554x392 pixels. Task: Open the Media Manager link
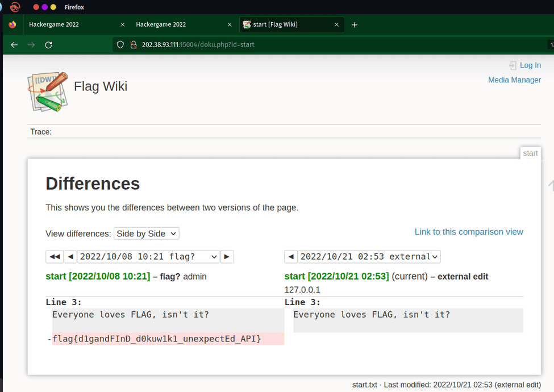tap(514, 80)
